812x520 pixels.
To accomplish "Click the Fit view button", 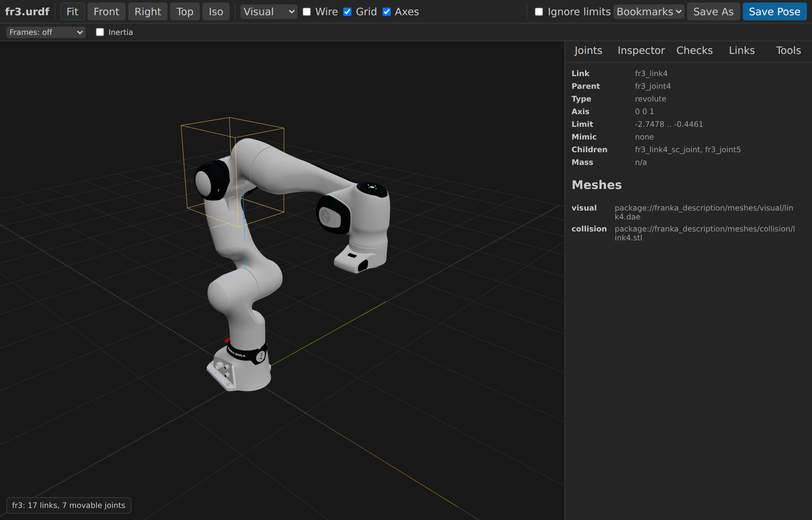I will coord(72,11).
